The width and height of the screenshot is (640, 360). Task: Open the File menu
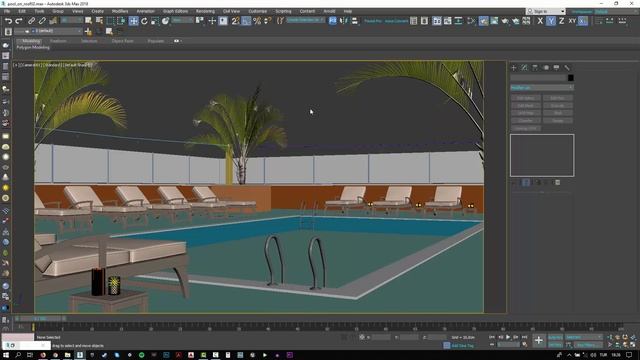tap(7, 11)
